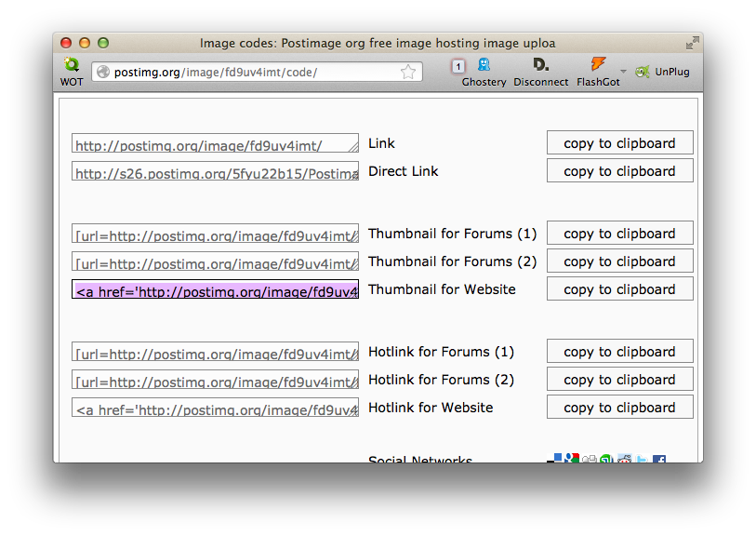Image resolution: width=756 pixels, height=536 pixels.
Task: Click the red-bordered counter badge showing 1
Action: tap(458, 66)
